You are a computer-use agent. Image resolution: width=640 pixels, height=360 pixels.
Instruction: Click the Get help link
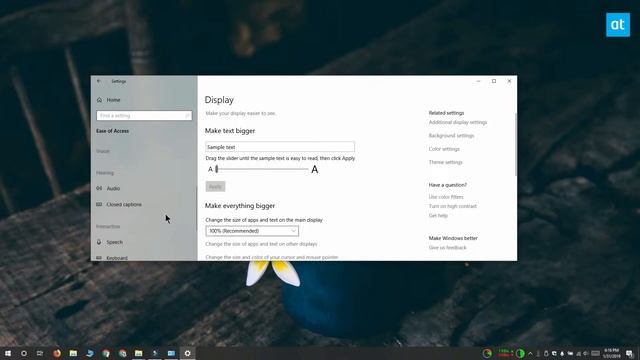point(438,216)
